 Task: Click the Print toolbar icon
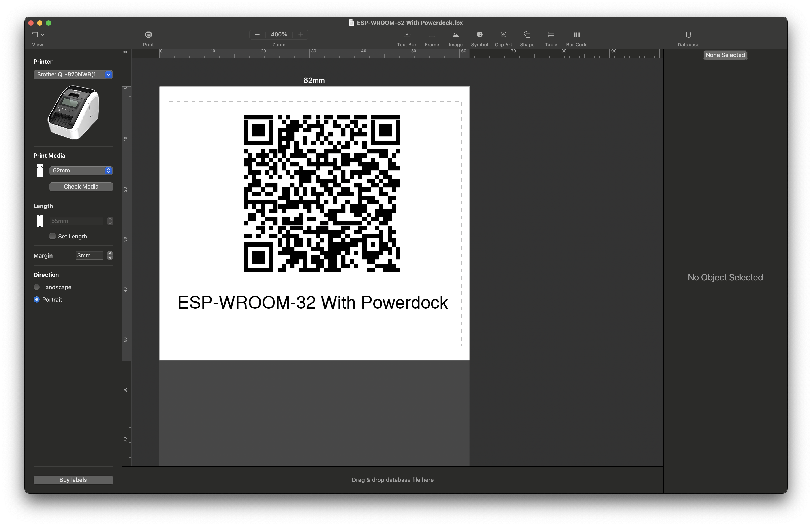click(x=148, y=35)
